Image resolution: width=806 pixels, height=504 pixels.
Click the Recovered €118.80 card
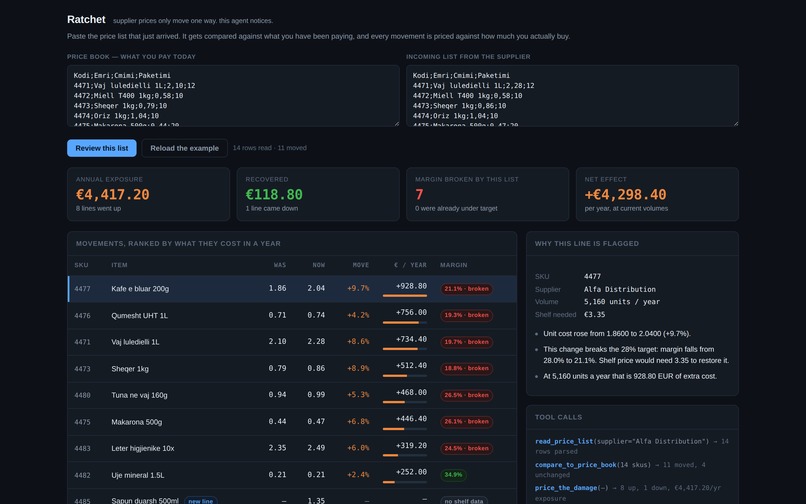pyautogui.click(x=318, y=194)
